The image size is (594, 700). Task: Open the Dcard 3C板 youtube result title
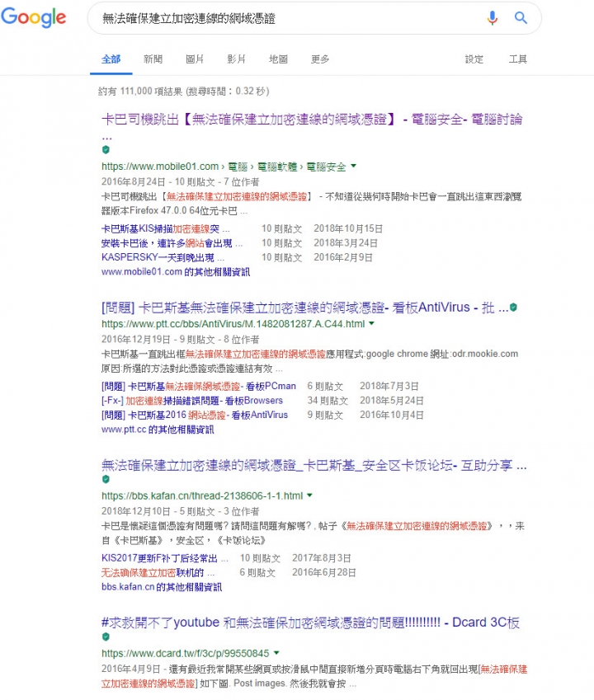point(310,622)
